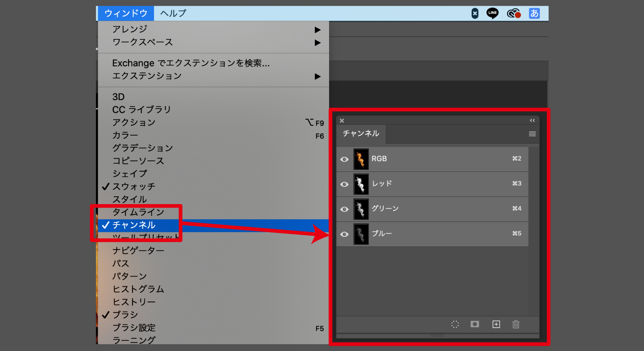This screenshot has width=644, height=351.
Task: Click the delete channel trash icon
Action: coord(516,324)
